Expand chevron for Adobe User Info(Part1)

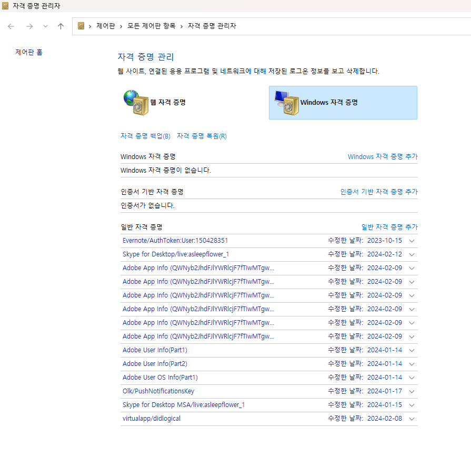(x=412, y=351)
